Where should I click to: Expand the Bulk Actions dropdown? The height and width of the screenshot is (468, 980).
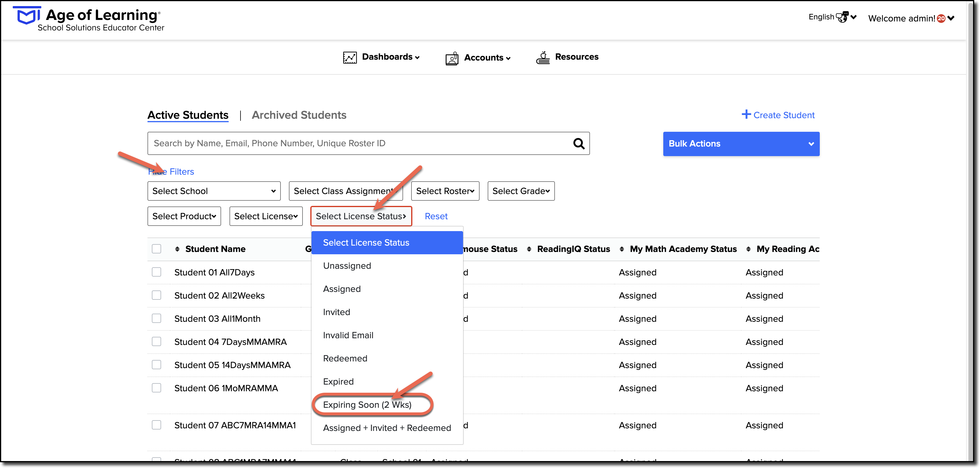click(741, 144)
